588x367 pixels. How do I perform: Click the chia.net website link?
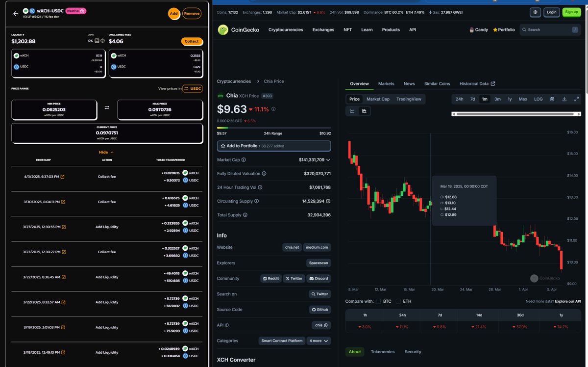[292, 247]
